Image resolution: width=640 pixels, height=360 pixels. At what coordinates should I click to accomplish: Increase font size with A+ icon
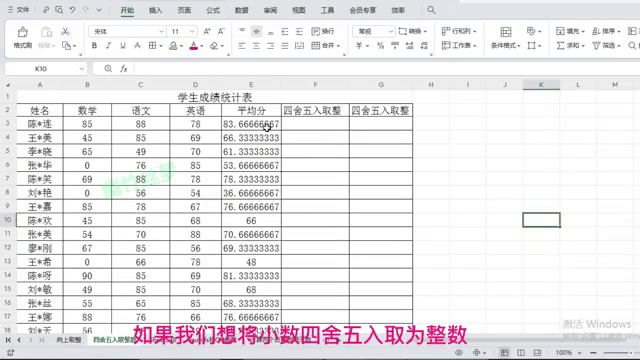coord(207,31)
